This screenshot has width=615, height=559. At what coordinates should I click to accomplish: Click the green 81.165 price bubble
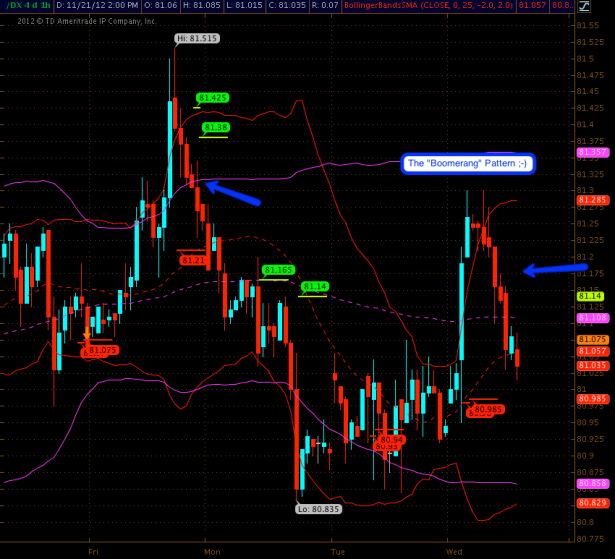(278, 270)
